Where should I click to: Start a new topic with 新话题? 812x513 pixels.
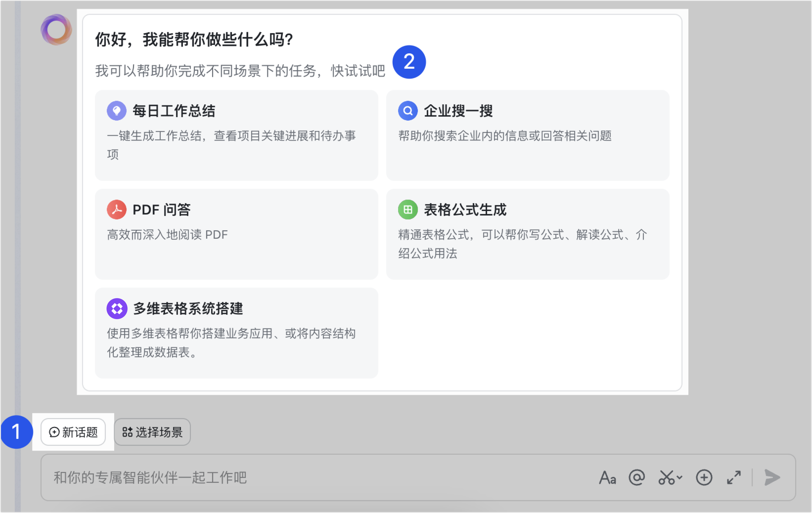[x=73, y=432]
